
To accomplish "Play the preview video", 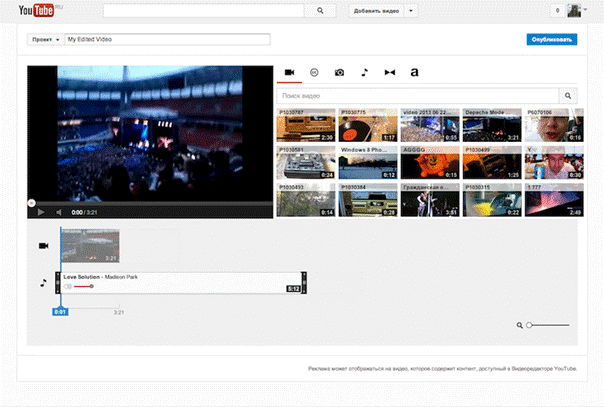I will tap(41, 212).
